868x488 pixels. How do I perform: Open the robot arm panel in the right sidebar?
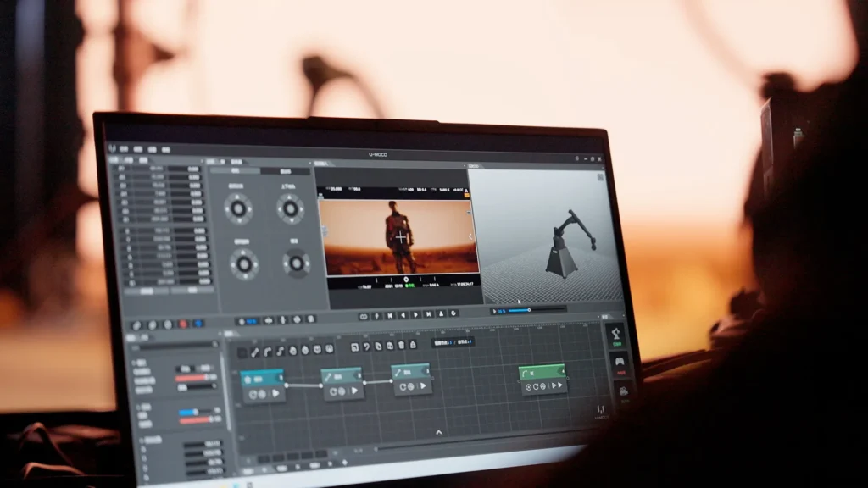tap(615, 335)
